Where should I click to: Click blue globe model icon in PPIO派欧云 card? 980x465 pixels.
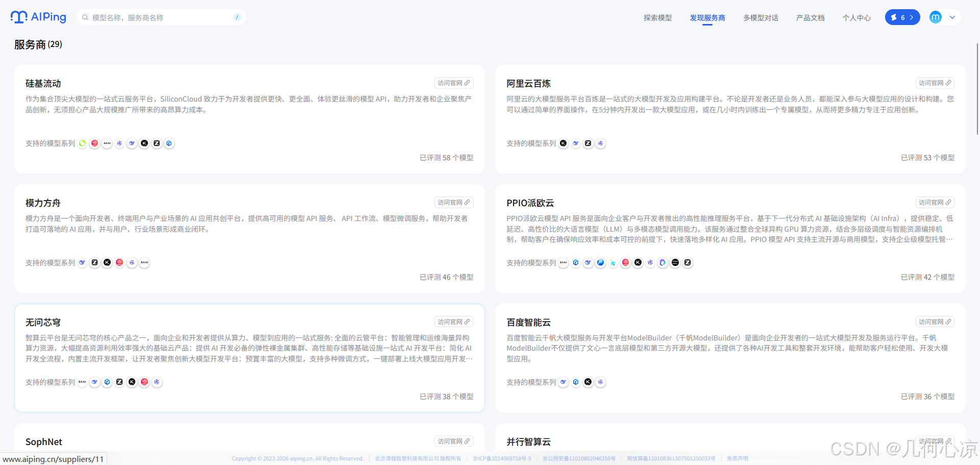coord(600,263)
